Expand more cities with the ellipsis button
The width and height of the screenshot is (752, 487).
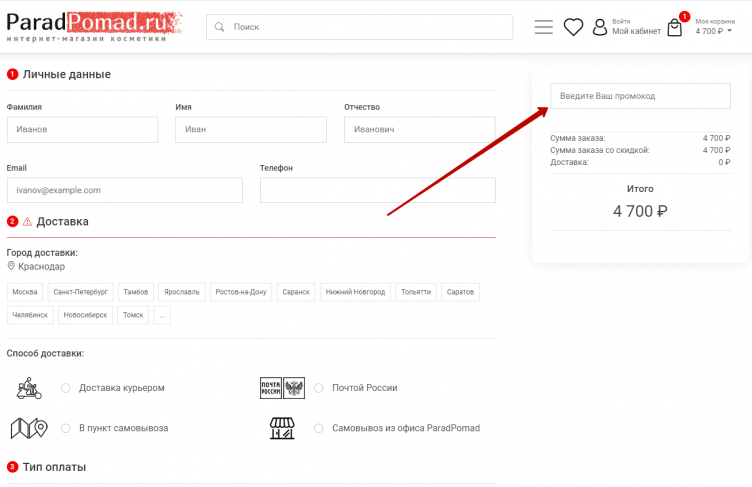(162, 315)
